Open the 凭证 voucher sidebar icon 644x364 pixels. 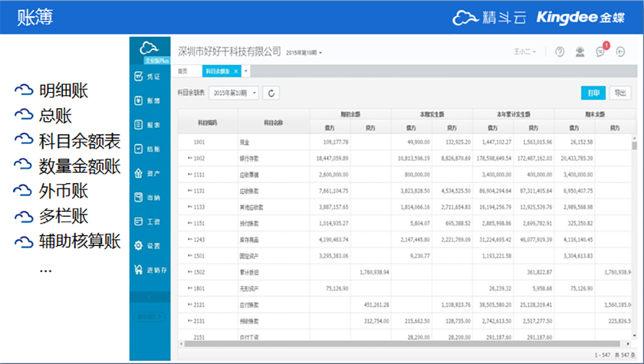coord(139,76)
